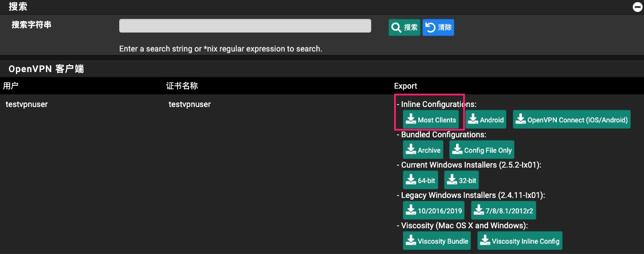Reset search using the 清除 button

438,27
